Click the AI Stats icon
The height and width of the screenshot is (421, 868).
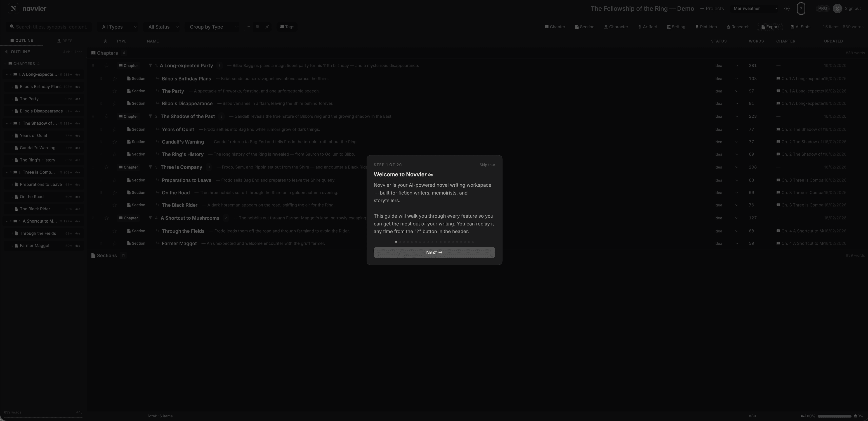point(800,27)
